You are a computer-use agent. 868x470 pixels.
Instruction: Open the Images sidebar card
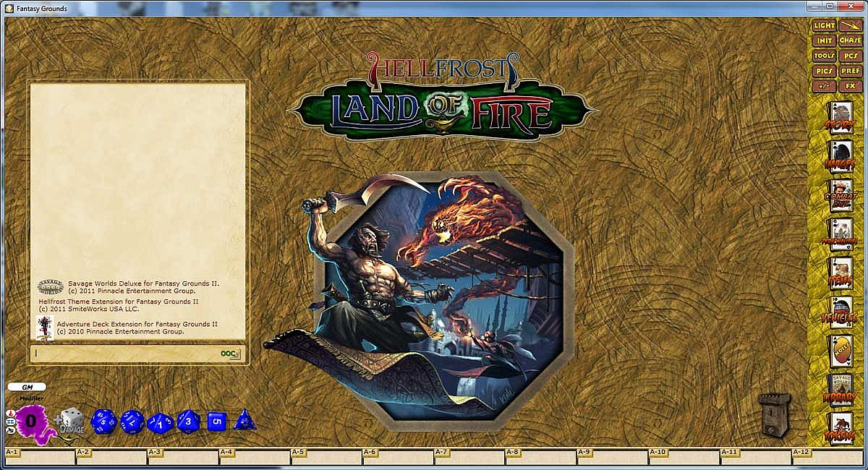(x=839, y=155)
